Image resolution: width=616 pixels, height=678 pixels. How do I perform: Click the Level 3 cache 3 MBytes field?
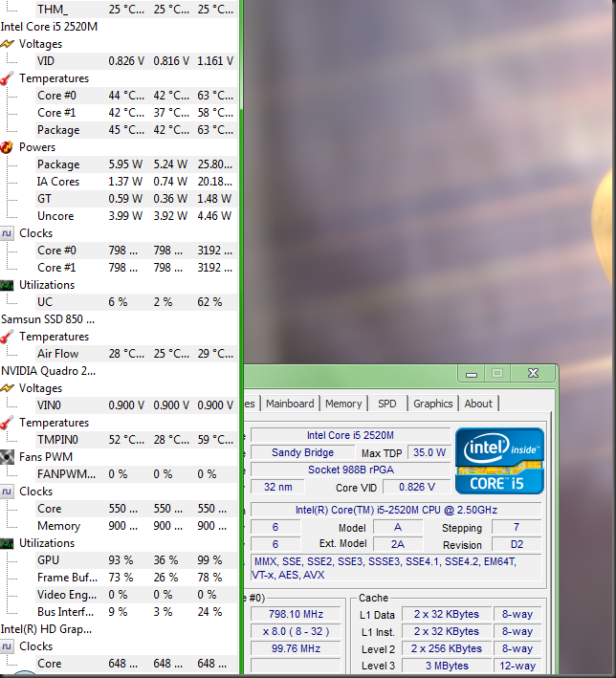447,666
